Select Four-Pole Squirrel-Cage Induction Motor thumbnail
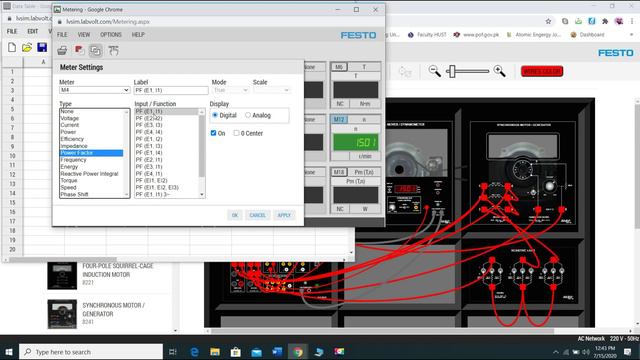The width and height of the screenshot is (640, 360). click(x=62, y=275)
